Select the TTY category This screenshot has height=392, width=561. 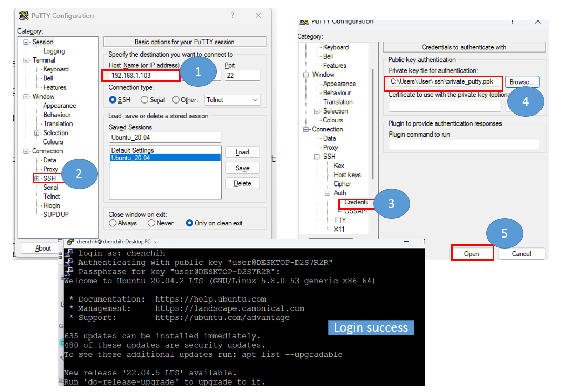(x=340, y=220)
